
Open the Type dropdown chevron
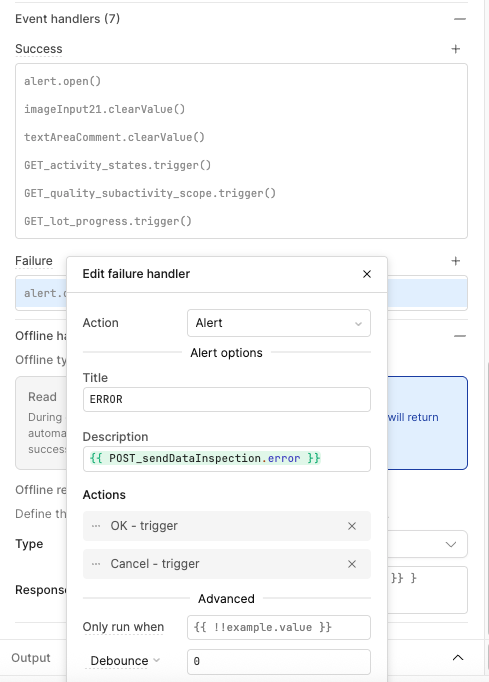point(451,544)
